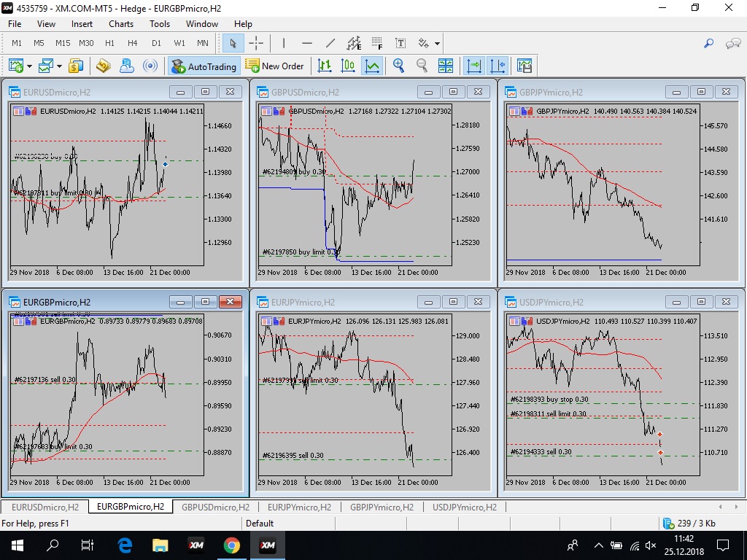
Task: Open the New Order dialog
Action: (275, 66)
